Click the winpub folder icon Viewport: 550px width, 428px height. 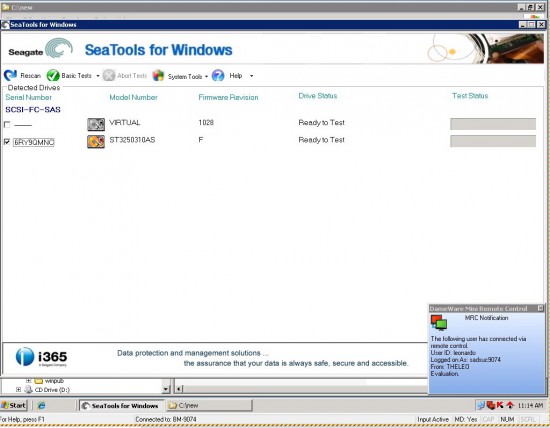click(39, 381)
